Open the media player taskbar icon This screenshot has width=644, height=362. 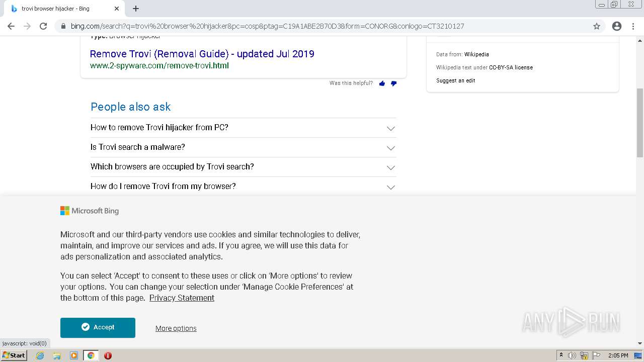[x=74, y=355]
